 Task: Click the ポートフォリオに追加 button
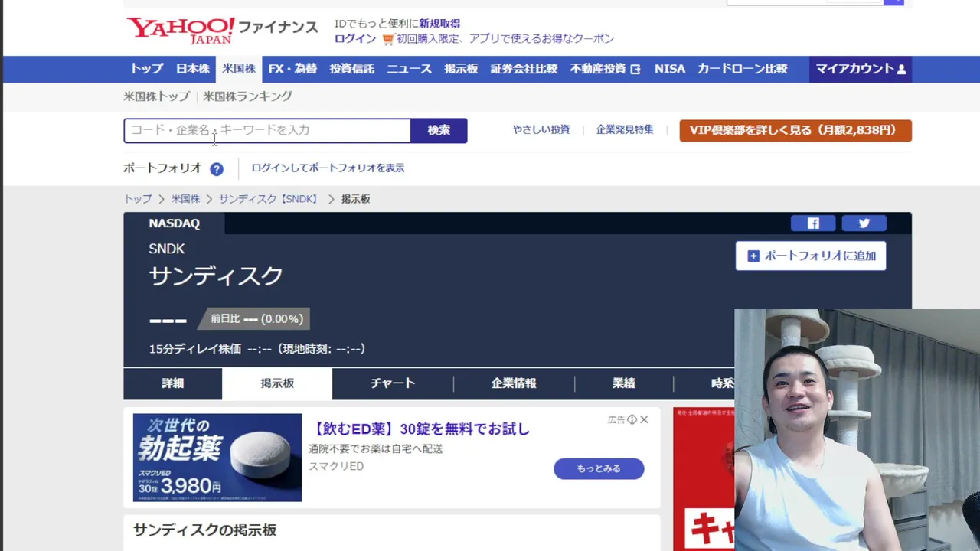811,256
